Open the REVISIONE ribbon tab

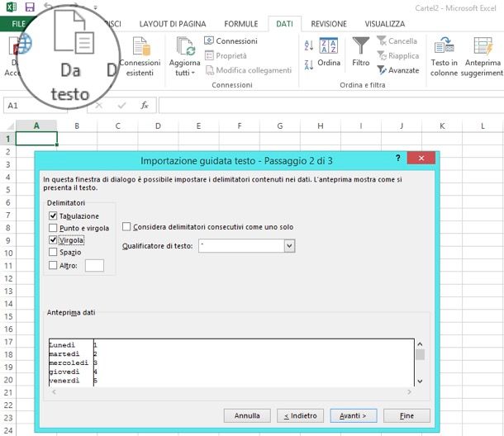tap(328, 24)
